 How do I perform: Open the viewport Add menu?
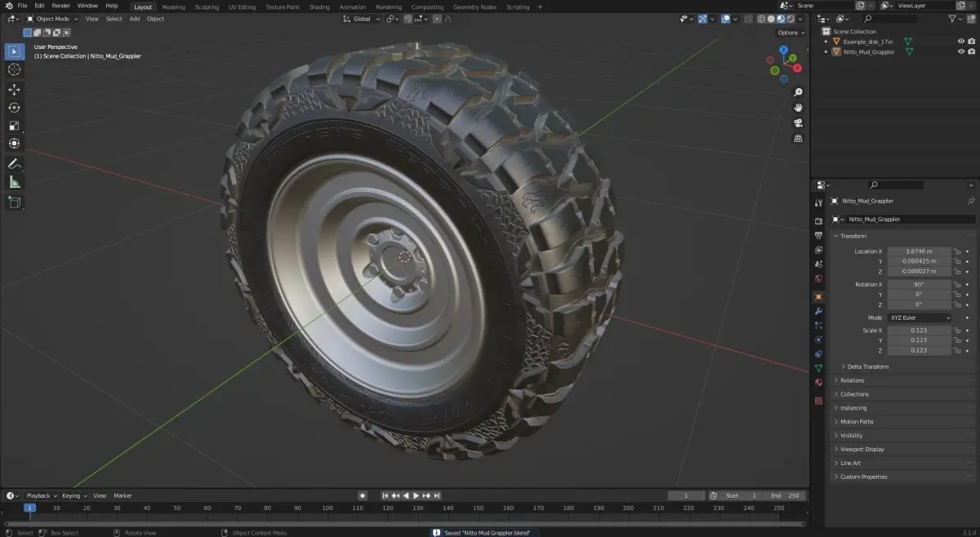coord(135,19)
